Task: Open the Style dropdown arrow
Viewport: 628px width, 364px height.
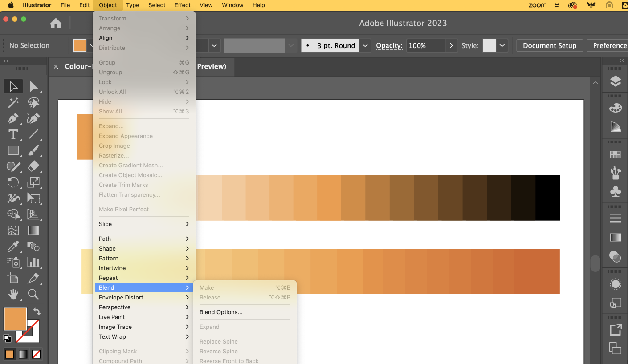Action: (502, 45)
